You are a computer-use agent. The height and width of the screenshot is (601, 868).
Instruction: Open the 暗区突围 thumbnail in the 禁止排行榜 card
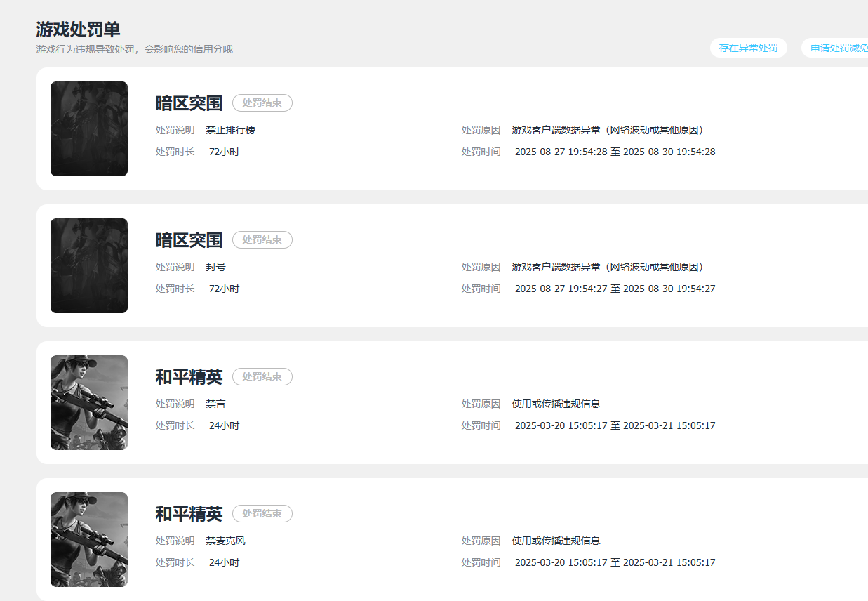click(89, 128)
